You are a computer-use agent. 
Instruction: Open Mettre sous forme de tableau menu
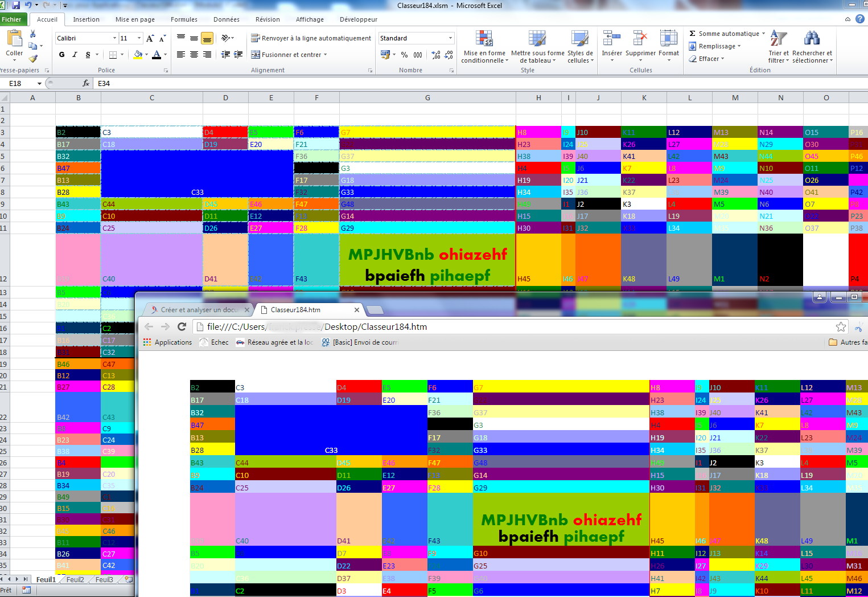tap(537, 46)
